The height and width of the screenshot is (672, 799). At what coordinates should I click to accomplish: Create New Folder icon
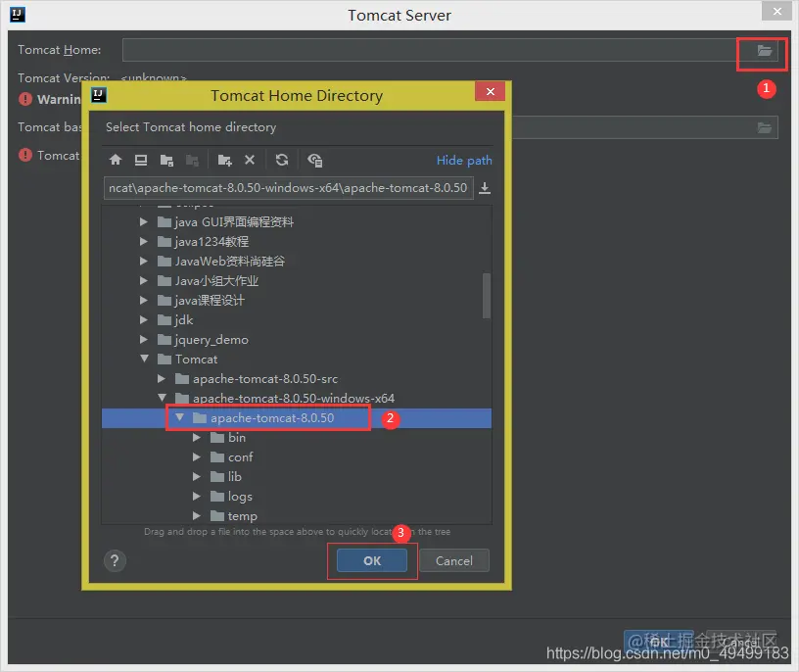click(x=225, y=160)
